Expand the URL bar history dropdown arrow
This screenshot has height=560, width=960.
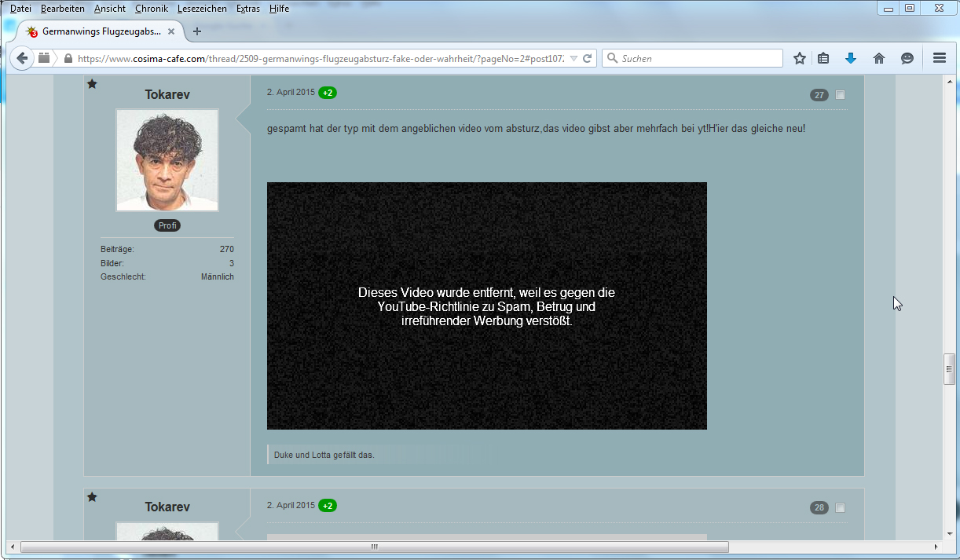573,59
